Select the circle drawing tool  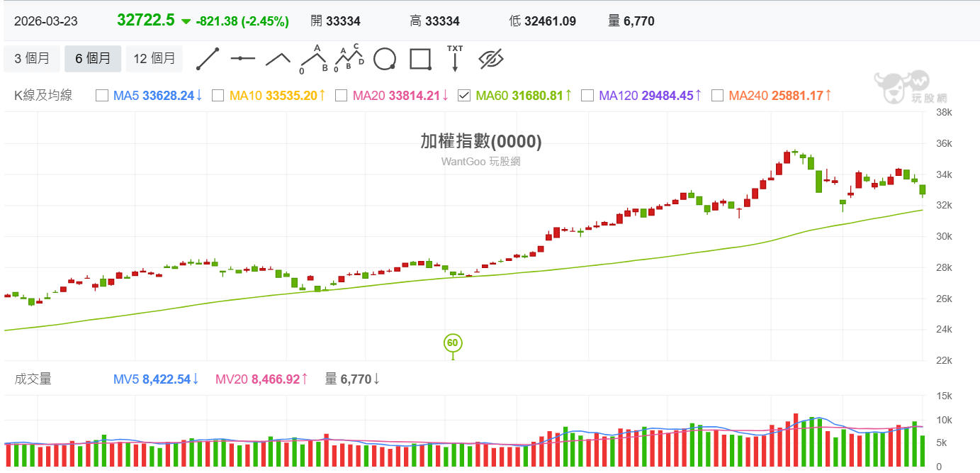click(x=385, y=60)
